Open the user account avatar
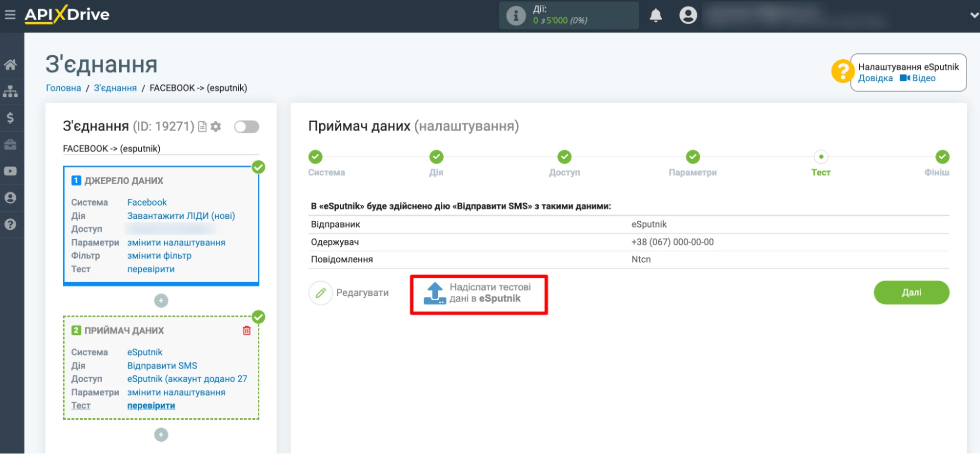This screenshot has height=454, width=980. [x=688, y=15]
